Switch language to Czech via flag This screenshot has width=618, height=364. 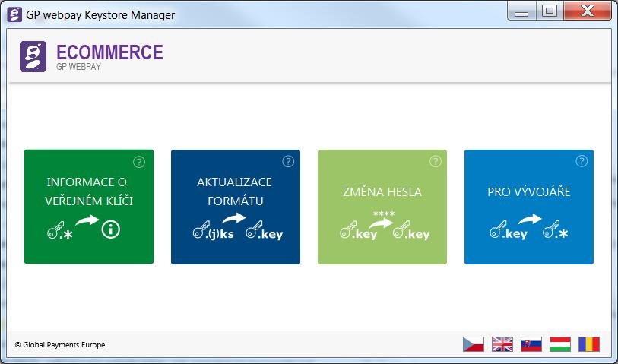(x=473, y=344)
